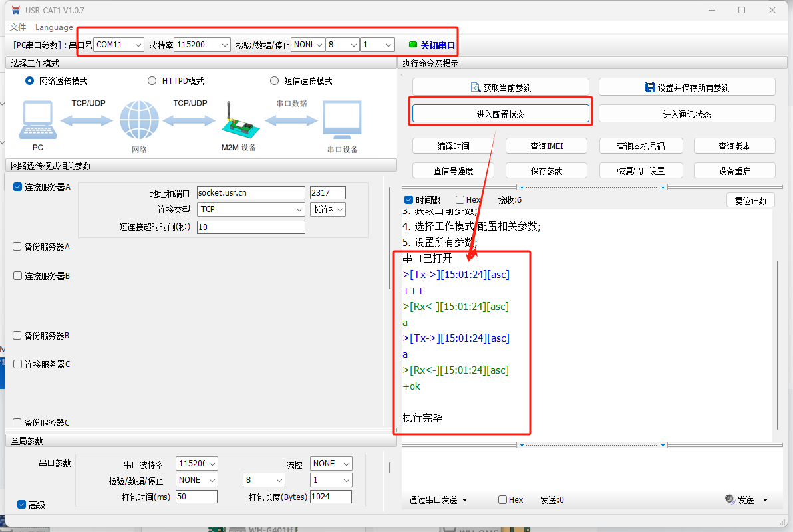Open the 文件 menu
The image size is (793, 532).
click(x=18, y=27)
